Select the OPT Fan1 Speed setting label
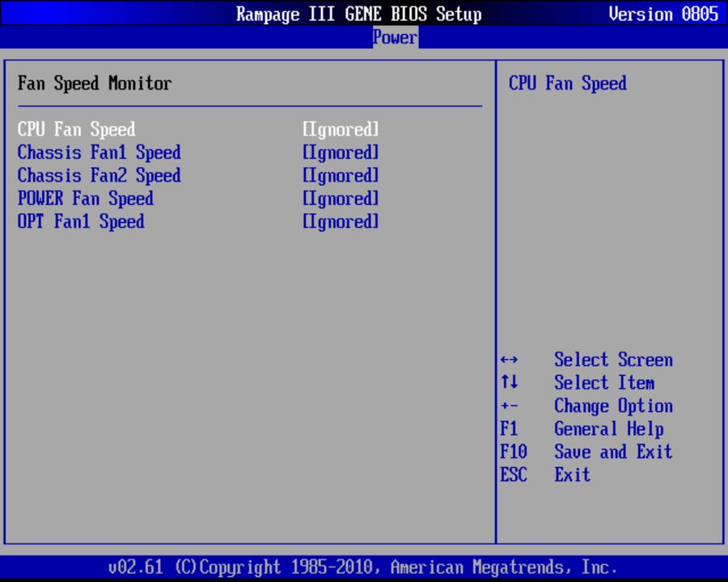728x582 pixels. click(81, 221)
